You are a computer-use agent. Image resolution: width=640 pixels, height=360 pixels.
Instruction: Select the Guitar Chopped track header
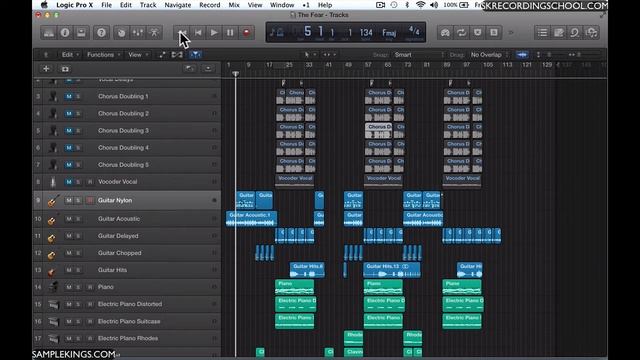pos(127,253)
